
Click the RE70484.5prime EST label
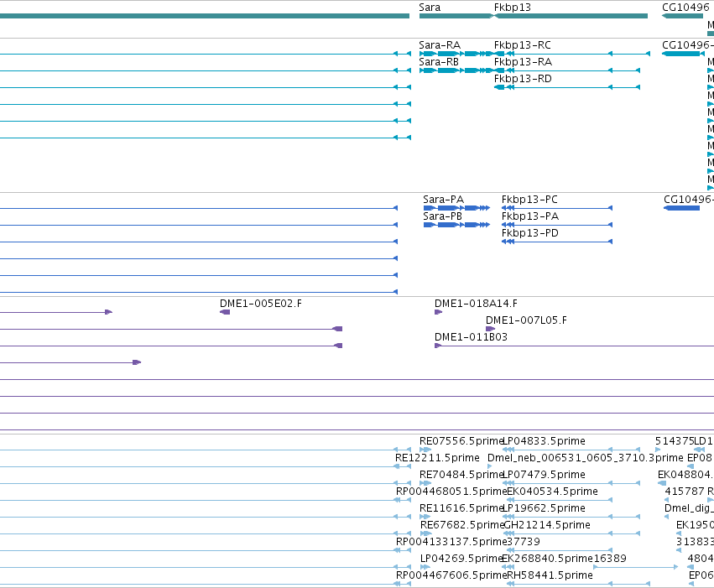coord(461,475)
